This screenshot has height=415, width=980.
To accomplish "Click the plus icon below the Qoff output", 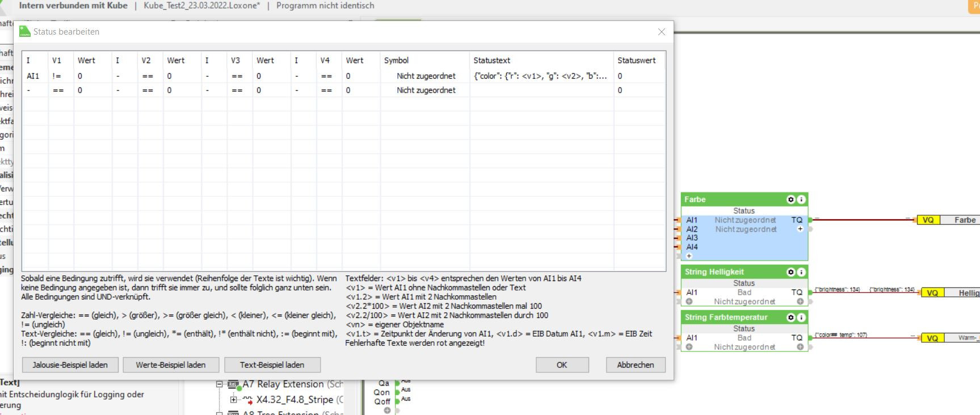I will (387, 410).
